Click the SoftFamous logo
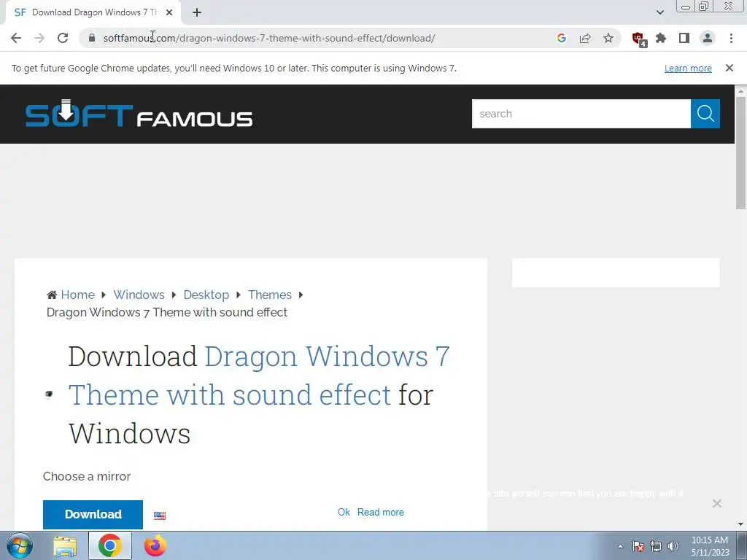 click(x=139, y=114)
